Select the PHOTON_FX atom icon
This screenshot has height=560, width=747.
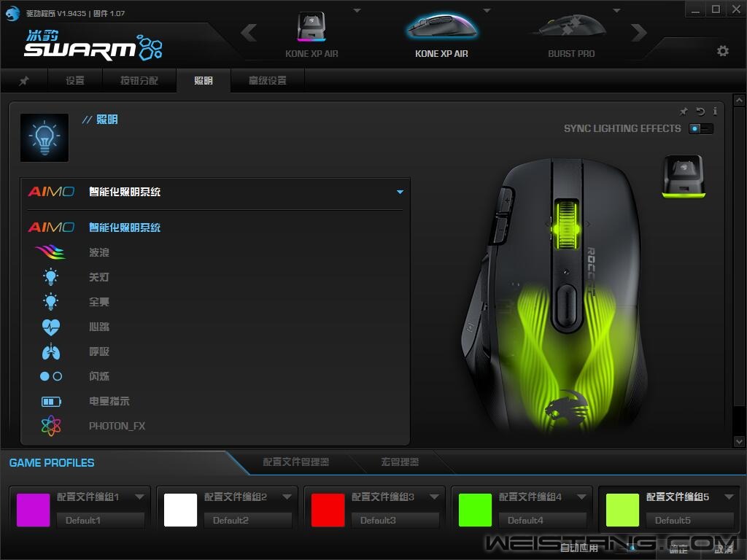click(x=50, y=426)
